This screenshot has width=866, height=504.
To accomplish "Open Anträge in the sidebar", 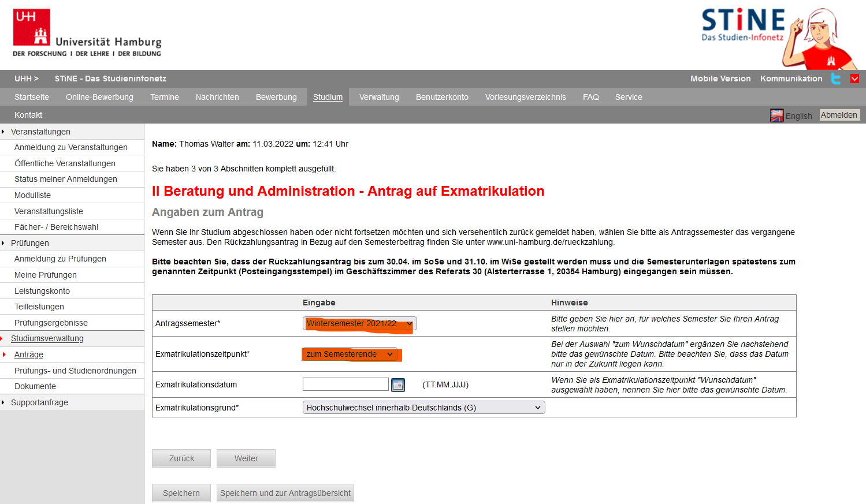I will [28, 354].
